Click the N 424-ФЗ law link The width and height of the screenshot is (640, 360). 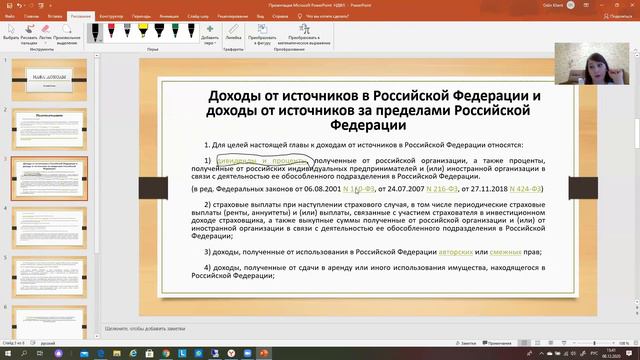click(525, 189)
